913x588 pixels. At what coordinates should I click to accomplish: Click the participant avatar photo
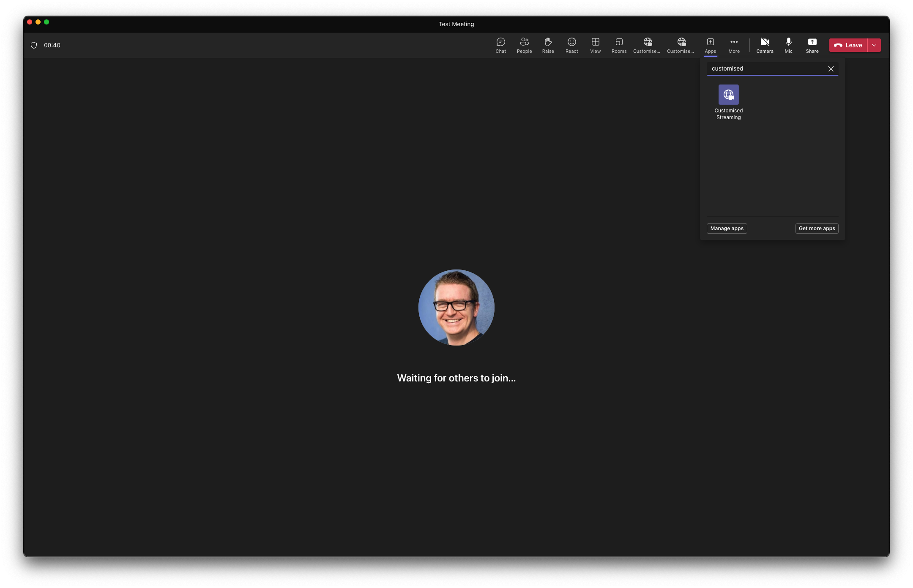tap(456, 308)
